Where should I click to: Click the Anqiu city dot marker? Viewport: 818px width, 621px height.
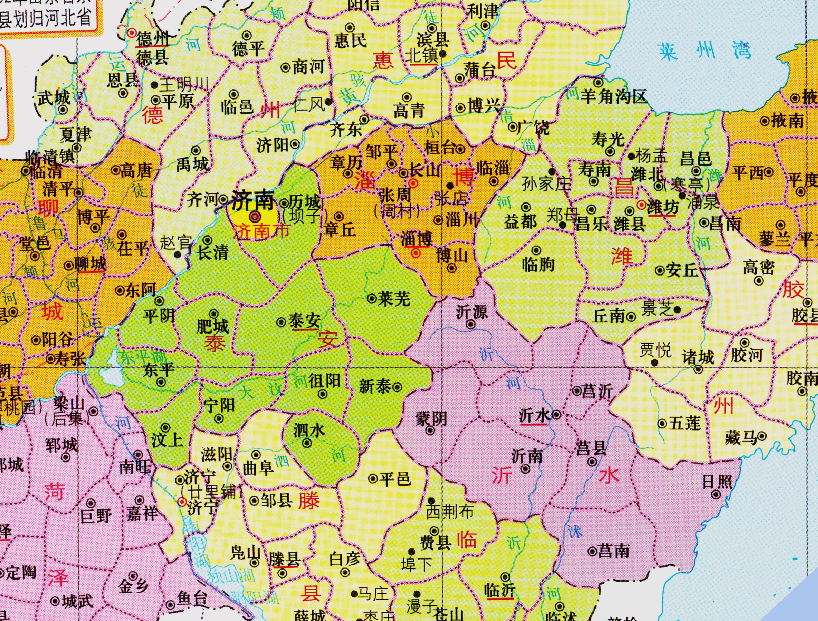[x=659, y=270]
